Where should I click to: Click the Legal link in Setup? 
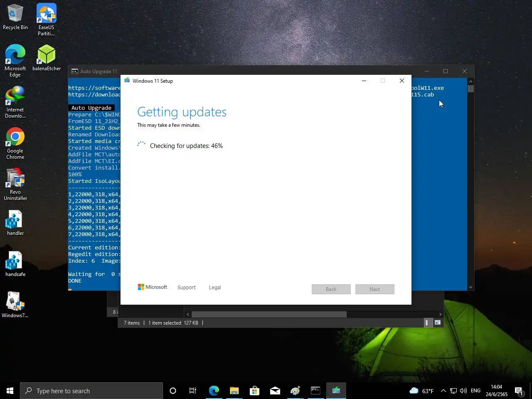[x=215, y=287]
